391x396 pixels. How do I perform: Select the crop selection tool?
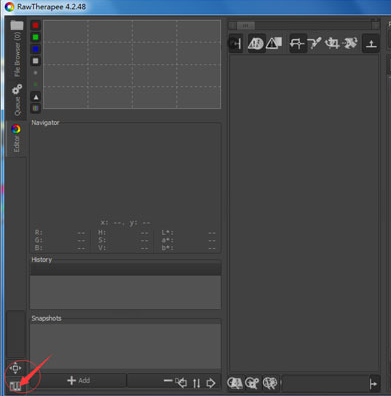[332, 43]
